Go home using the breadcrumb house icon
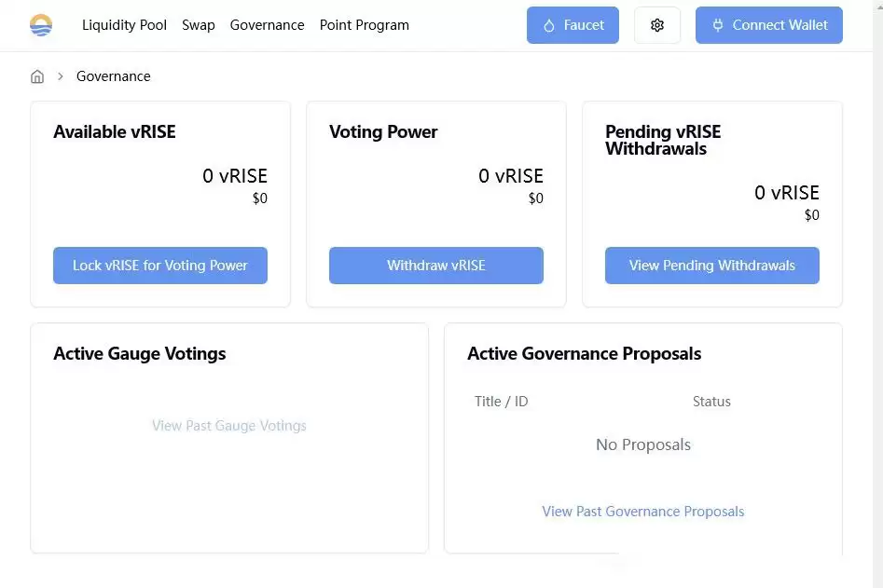This screenshot has width=883, height=588. pos(37,76)
